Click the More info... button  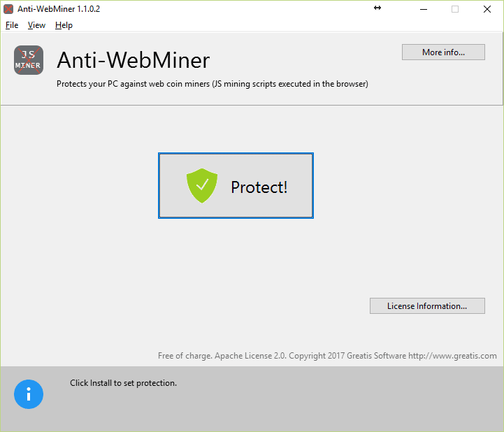[x=443, y=52]
